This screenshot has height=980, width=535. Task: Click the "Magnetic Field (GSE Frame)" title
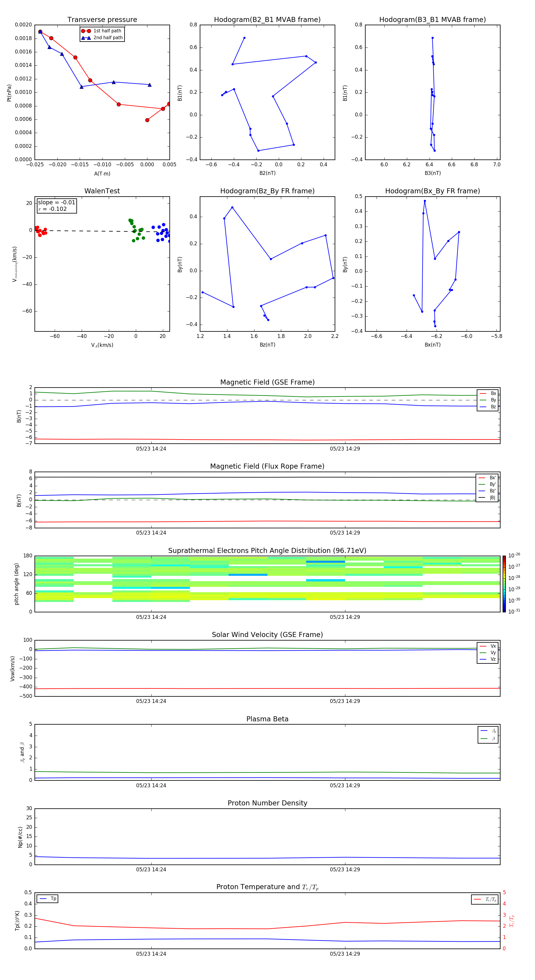click(x=267, y=382)
